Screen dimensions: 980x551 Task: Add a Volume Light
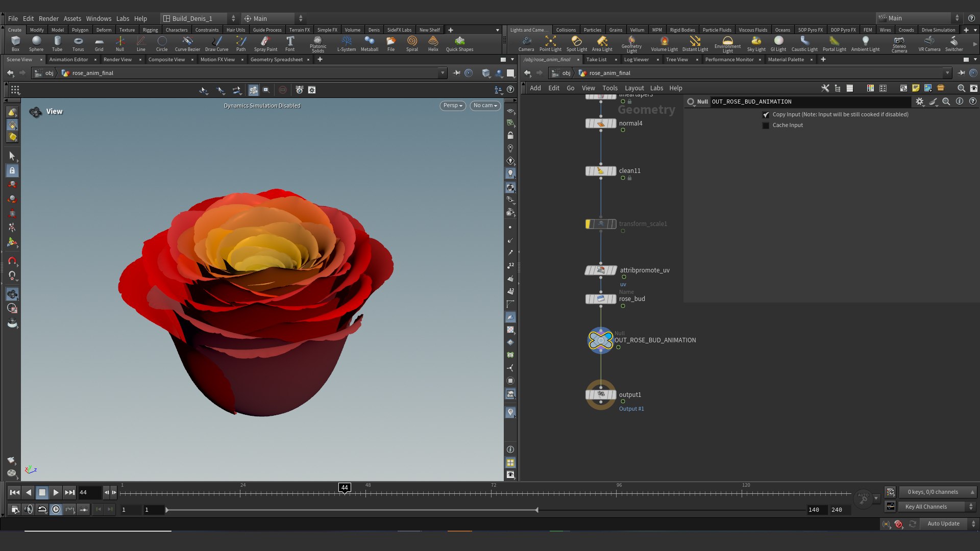coord(664,43)
